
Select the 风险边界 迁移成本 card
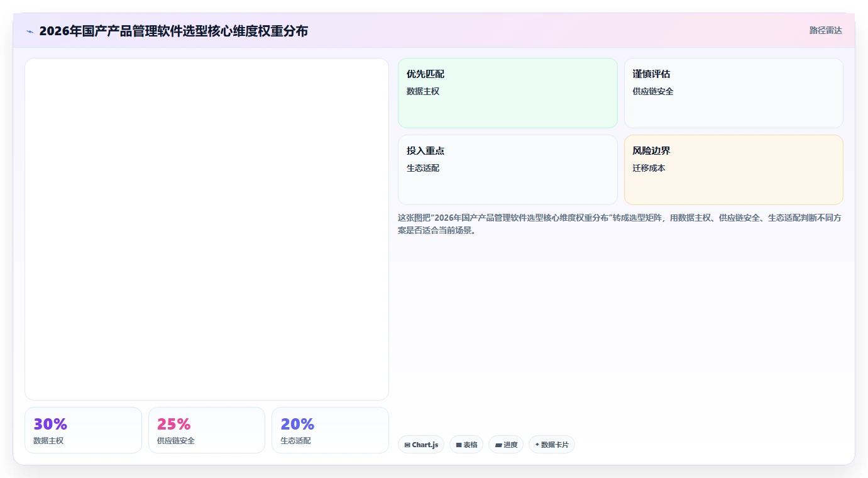[x=733, y=170]
